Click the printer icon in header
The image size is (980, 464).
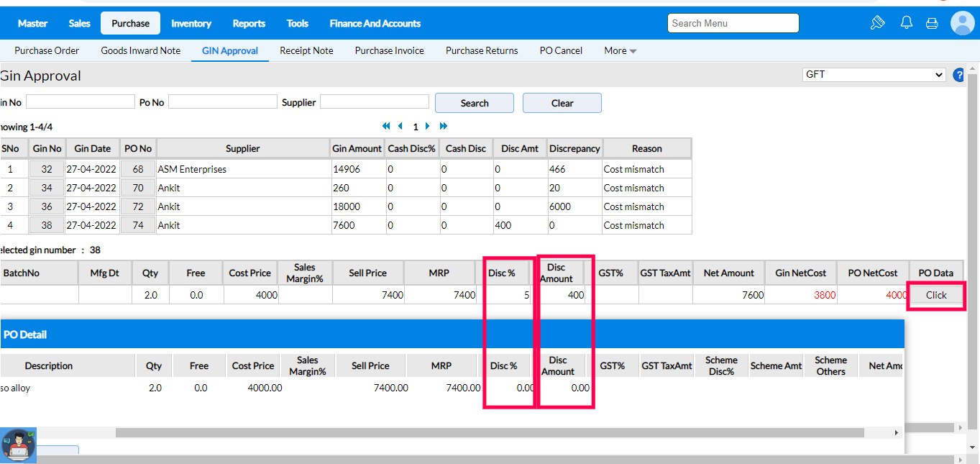coord(932,23)
